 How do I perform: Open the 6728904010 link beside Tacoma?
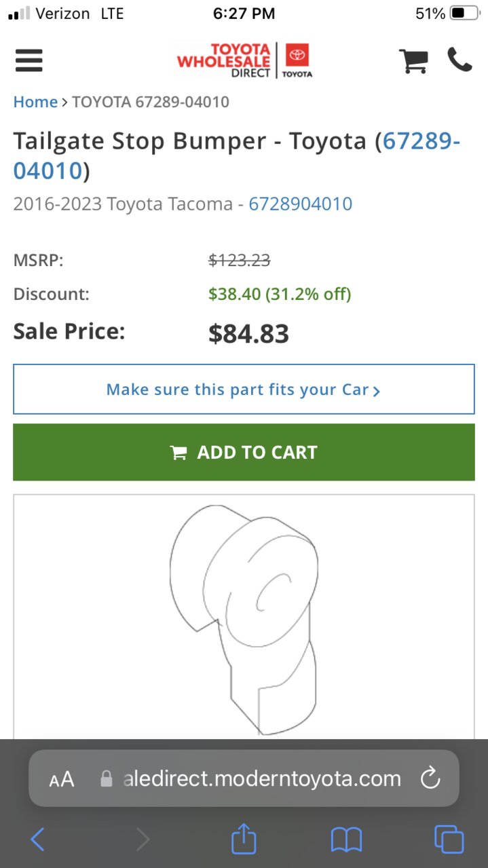[301, 204]
